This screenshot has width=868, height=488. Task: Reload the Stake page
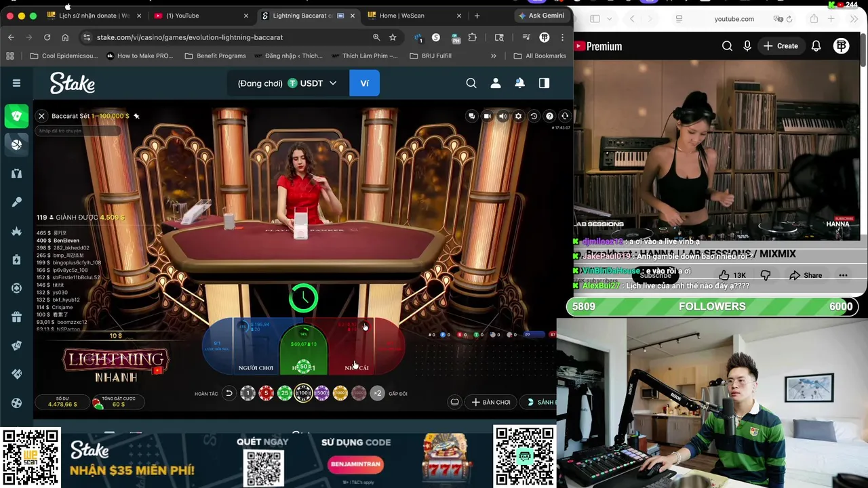47,37
